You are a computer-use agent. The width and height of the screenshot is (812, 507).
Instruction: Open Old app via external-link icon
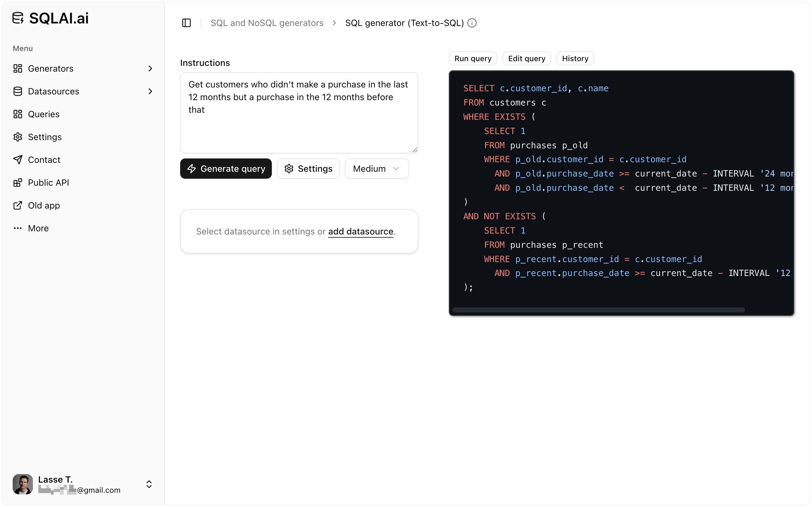point(18,205)
